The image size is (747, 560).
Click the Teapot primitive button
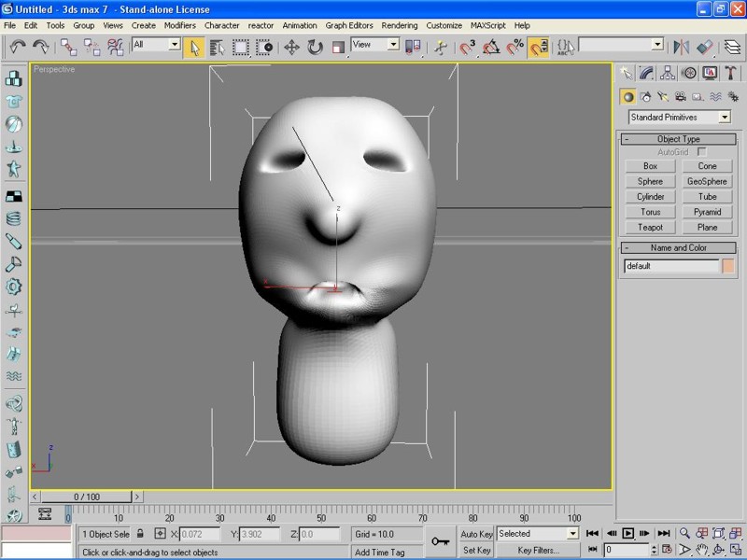click(650, 227)
